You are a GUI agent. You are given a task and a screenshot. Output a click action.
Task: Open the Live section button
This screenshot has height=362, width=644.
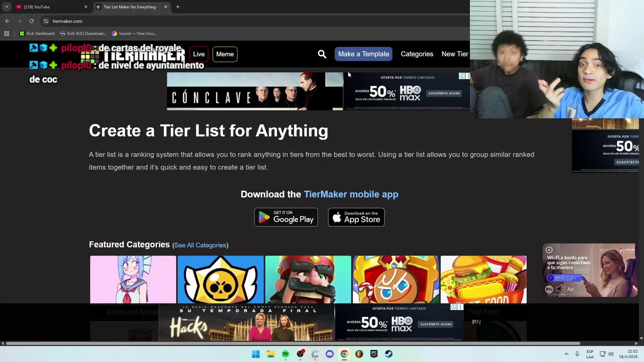199,54
